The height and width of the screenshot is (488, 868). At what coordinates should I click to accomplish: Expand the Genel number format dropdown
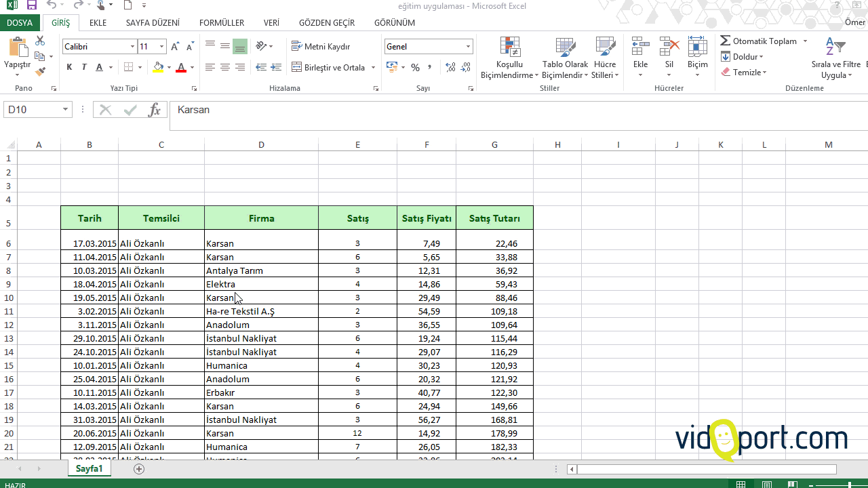click(468, 47)
